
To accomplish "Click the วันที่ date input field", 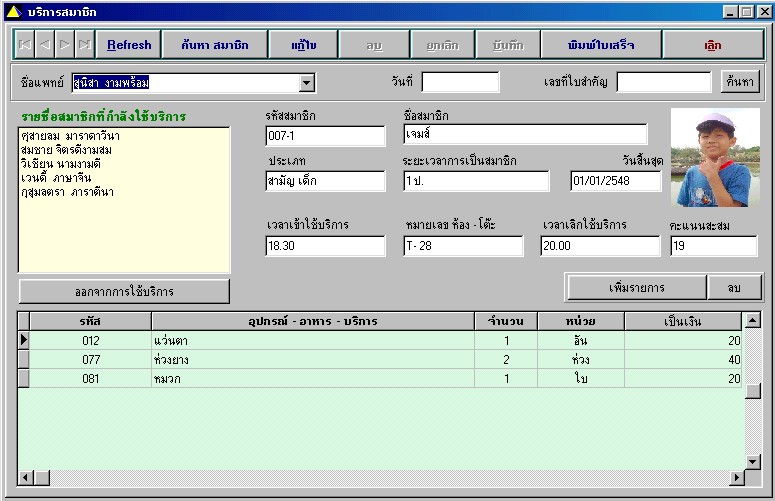I will click(x=460, y=82).
